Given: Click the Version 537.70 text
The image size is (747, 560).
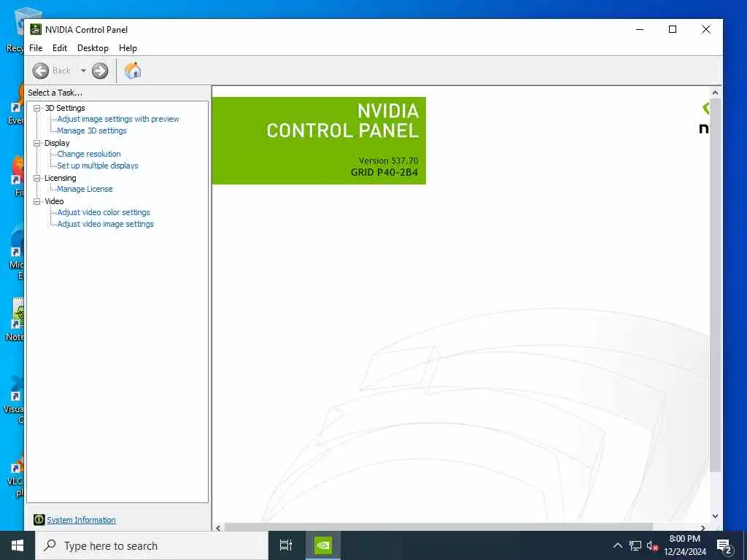Looking at the screenshot, I should (x=388, y=161).
